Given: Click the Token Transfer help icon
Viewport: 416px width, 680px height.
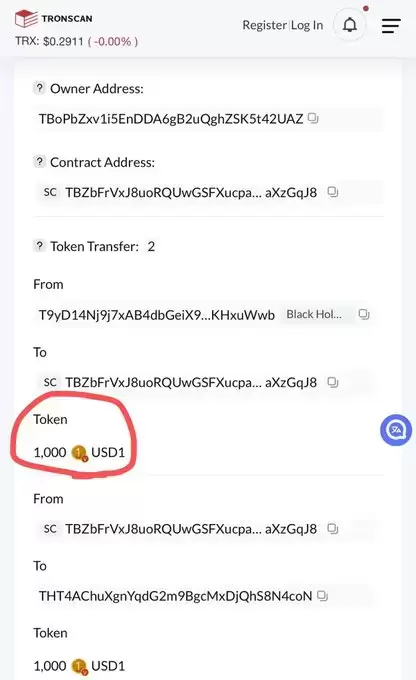Looking at the screenshot, I should (39, 246).
